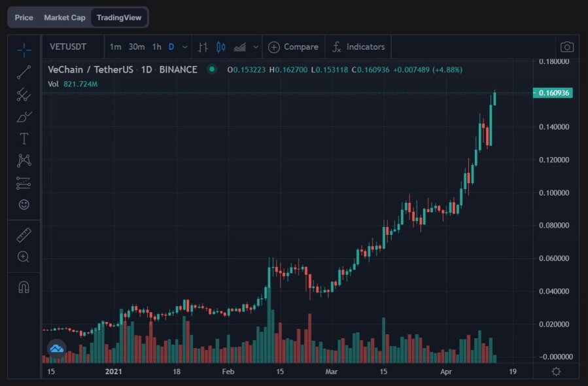Image resolution: width=588 pixels, height=386 pixels.
Task: Pick the brush drawing tool
Action: [24, 116]
